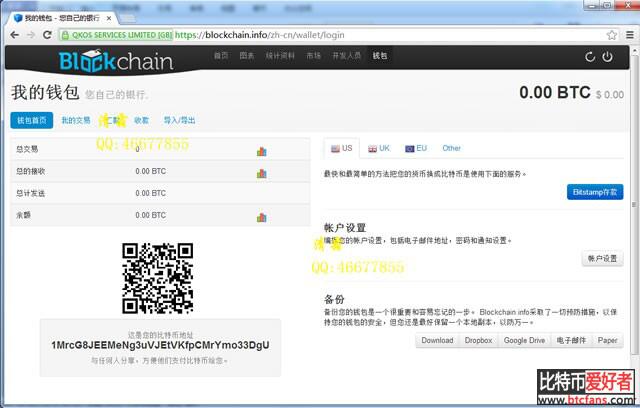This screenshot has height=408, width=640.
Task: Click the wallet address QR code
Action: pos(158,278)
